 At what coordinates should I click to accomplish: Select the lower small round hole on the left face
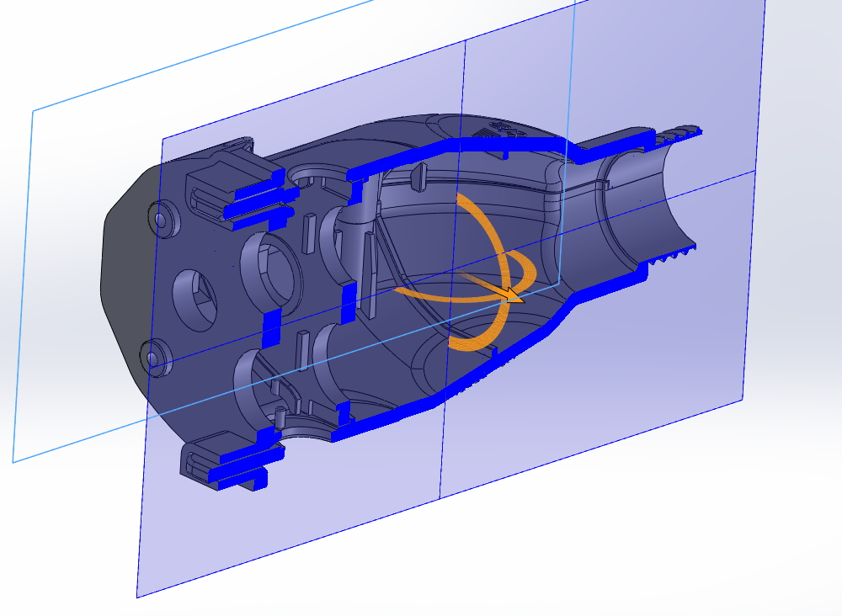(156, 358)
